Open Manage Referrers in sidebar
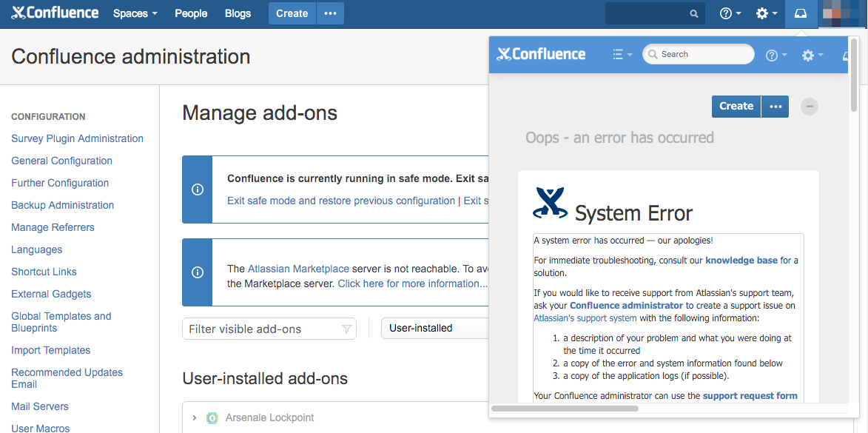Viewport: 868px width, 433px height. coord(53,227)
